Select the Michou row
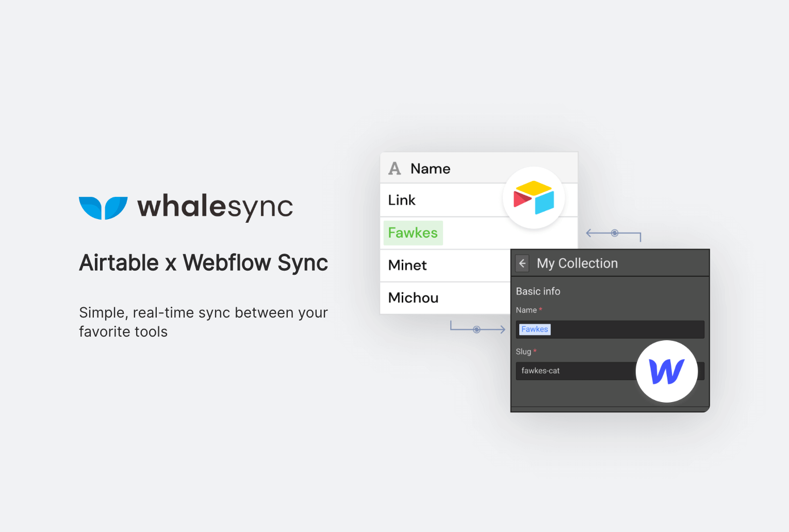The width and height of the screenshot is (789, 532). click(x=446, y=298)
